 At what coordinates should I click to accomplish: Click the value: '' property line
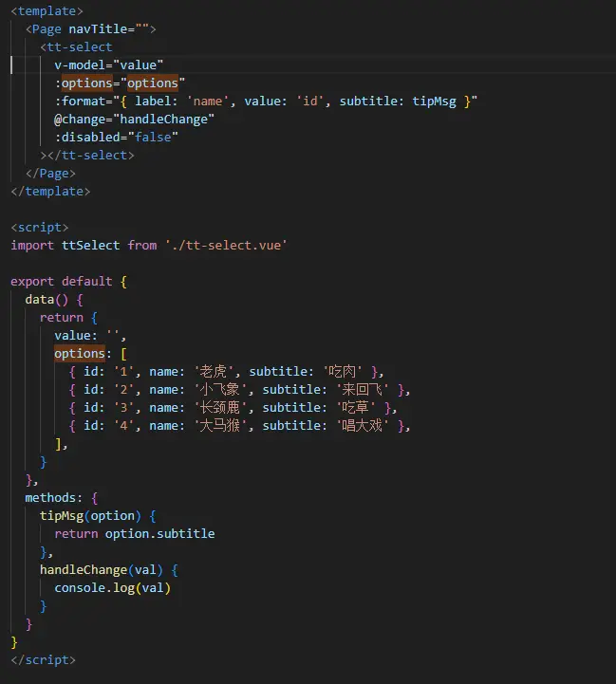click(90, 336)
